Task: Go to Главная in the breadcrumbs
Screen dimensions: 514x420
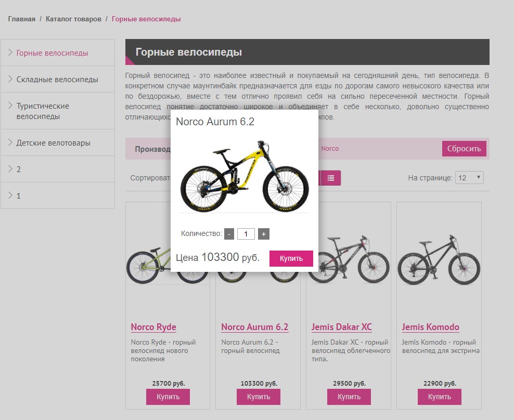Action: point(22,19)
